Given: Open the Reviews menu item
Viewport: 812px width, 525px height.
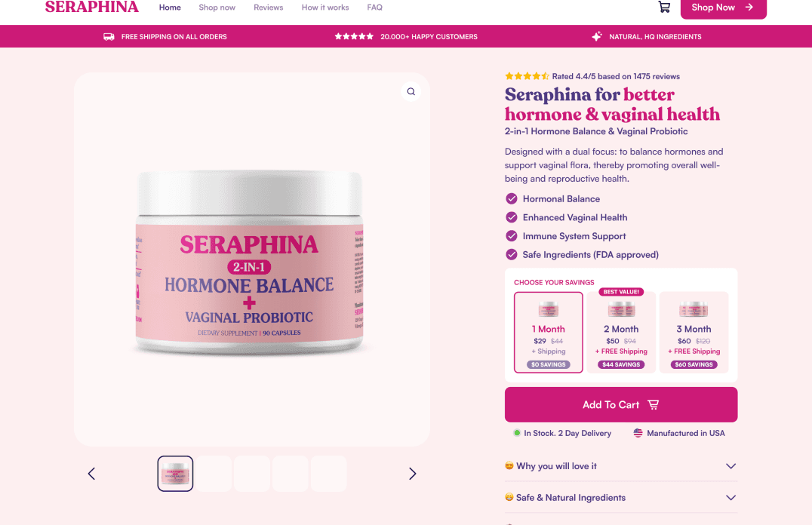Looking at the screenshot, I should click(268, 8).
